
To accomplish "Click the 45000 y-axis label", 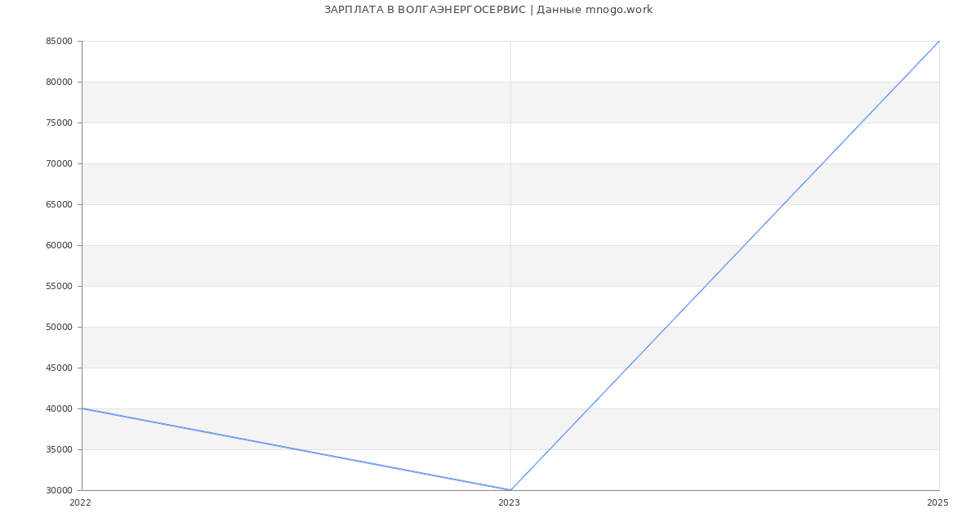I will point(59,368).
